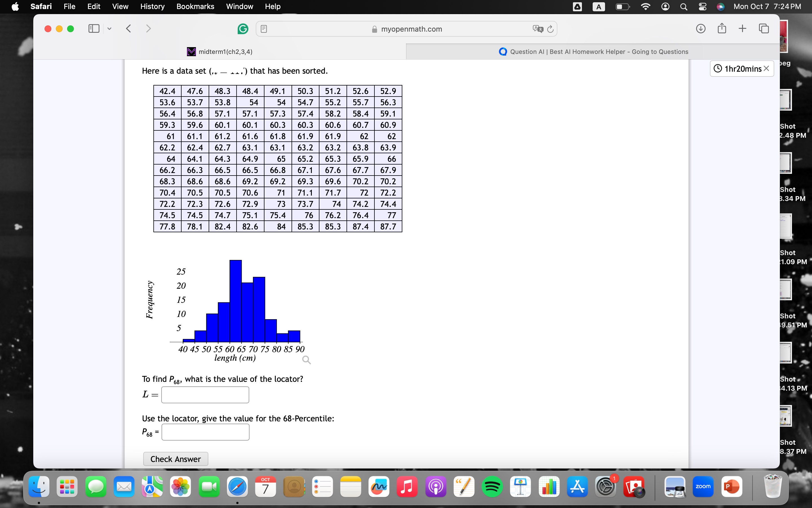Open Finder from the Dock
The image size is (812, 508).
click(x=39, y=487)
